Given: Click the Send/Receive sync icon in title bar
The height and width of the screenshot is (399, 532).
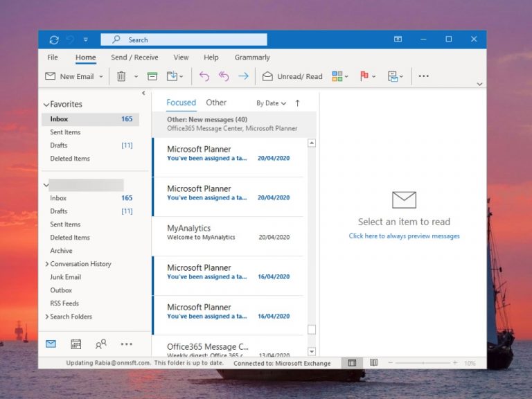Looking at the screenshot, I should [x=54, y=39].
